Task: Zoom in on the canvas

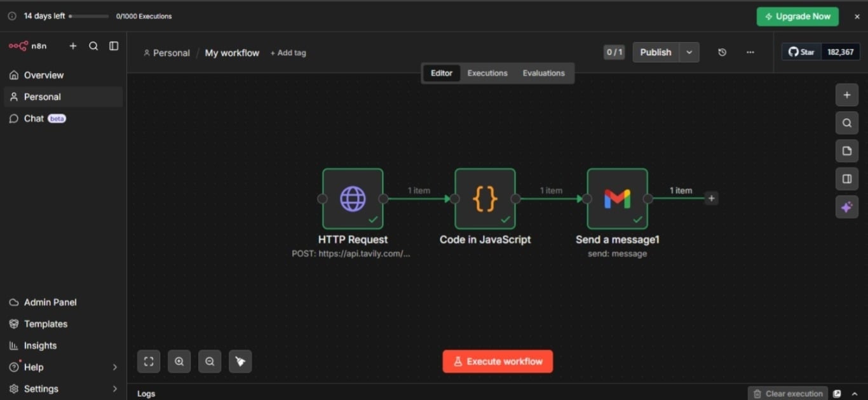Action: pos(179,361)
